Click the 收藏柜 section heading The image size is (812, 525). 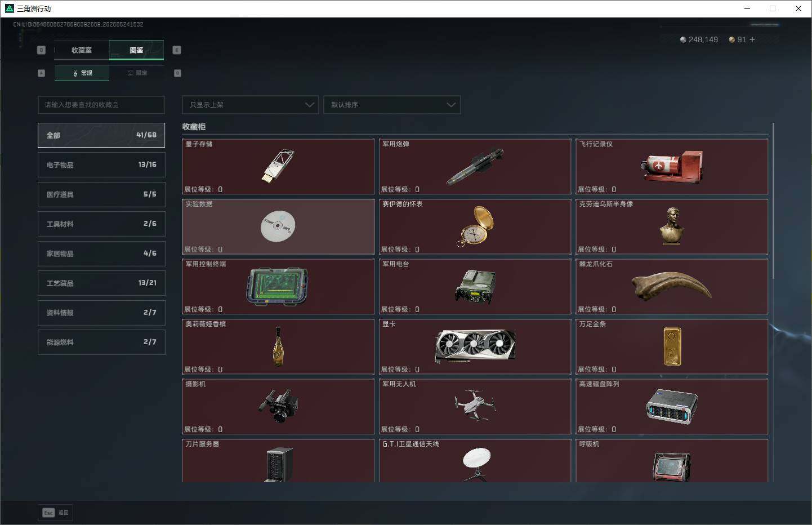pyautogui.click(x=194, y=127)
